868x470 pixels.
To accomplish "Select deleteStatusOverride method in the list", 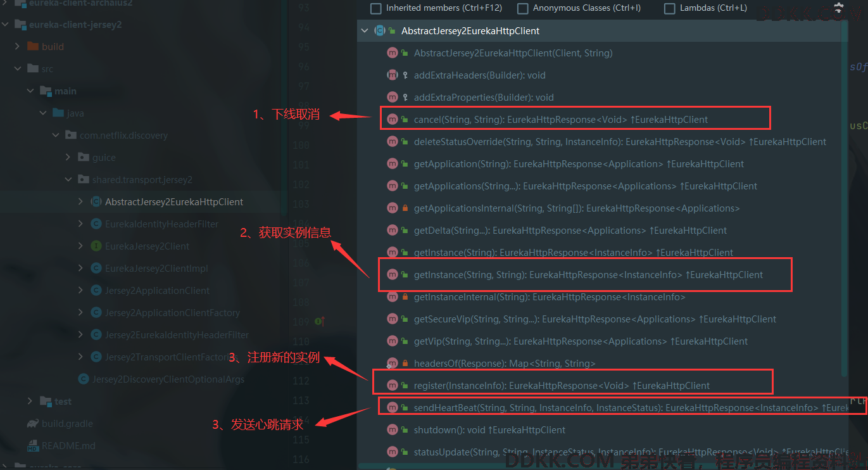I will point(620,142).
